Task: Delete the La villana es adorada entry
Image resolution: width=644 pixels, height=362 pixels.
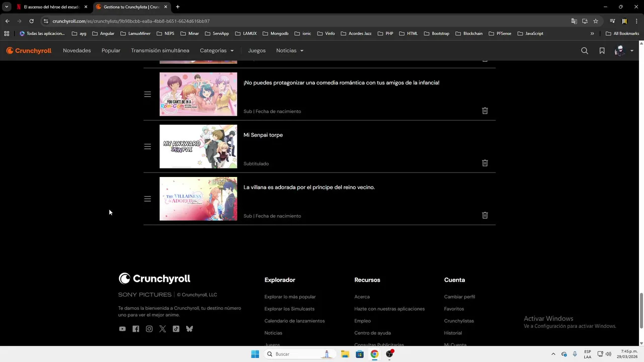Action: click(x=485, y=215)
